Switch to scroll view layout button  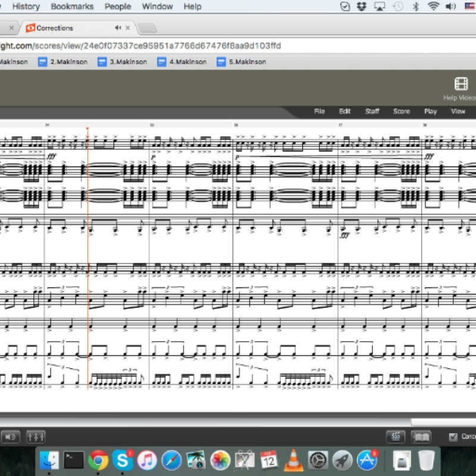[x=396, y=436]
